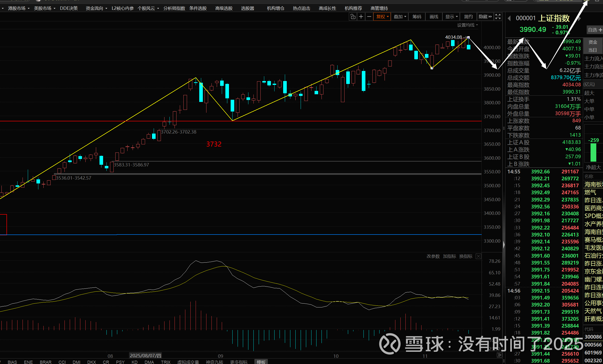
Task: Toggle 筹码 chip distribution view
Action: 416,17
